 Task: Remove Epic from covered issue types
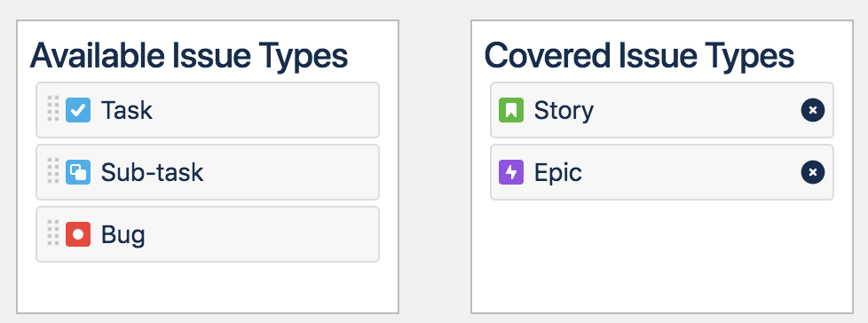click(x=813, y=172)
